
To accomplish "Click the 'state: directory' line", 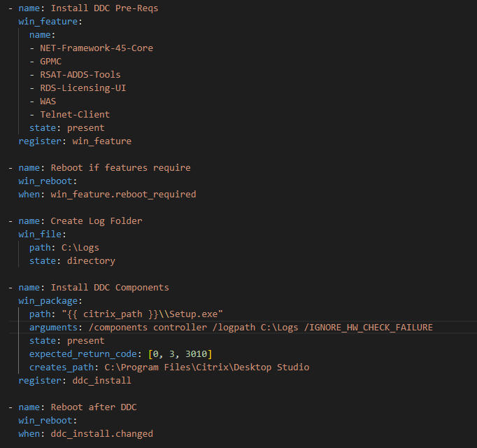I will 72,261.
